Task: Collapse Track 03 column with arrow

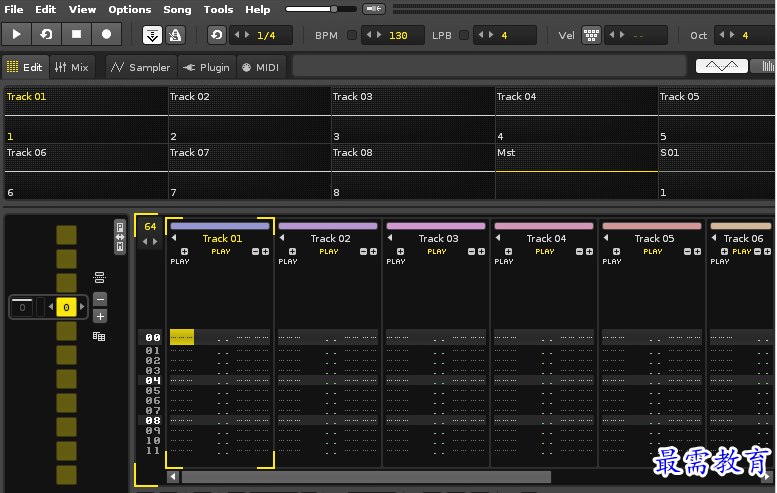Action: point(390,238)
